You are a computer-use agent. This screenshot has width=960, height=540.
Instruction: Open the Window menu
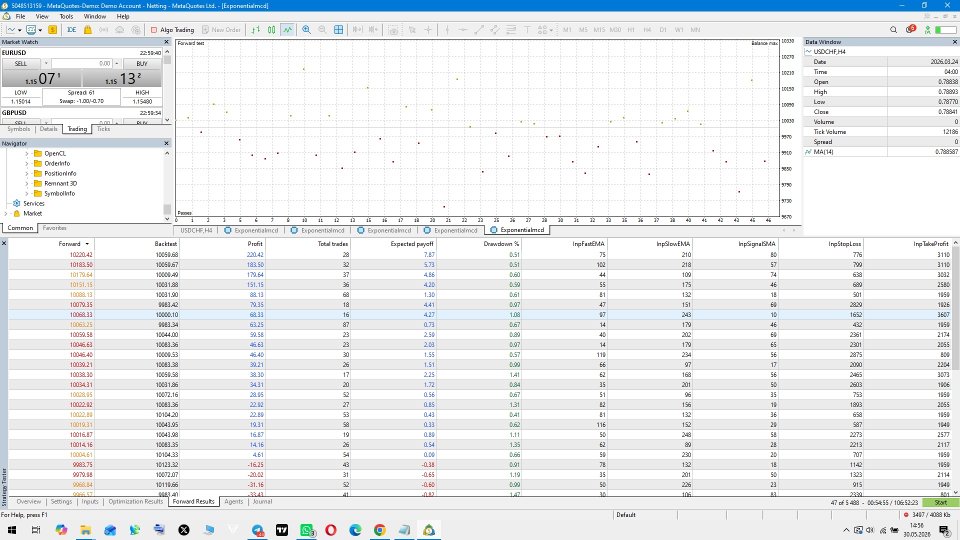(94, 17)
